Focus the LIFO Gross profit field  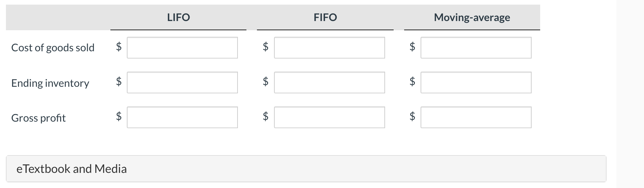pyautogui.click(x=182, y=117)
